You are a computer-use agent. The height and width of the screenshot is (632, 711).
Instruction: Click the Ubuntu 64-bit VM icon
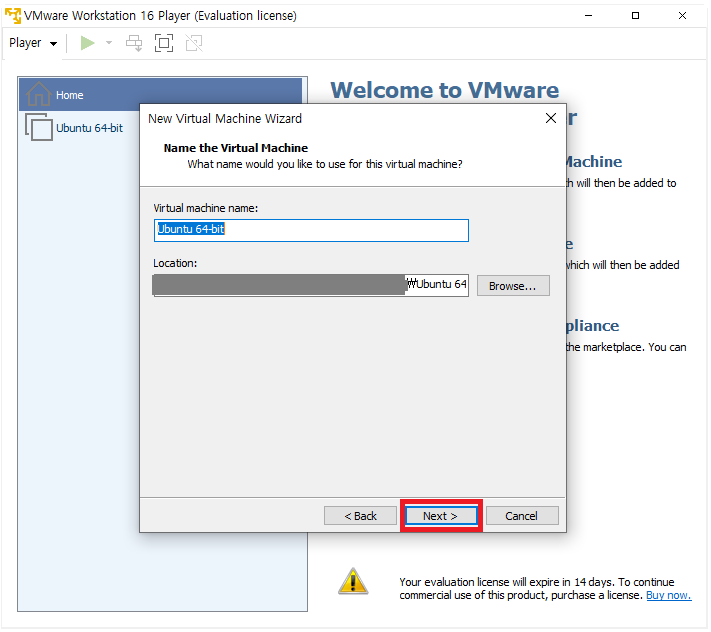(x=39, y=127)
